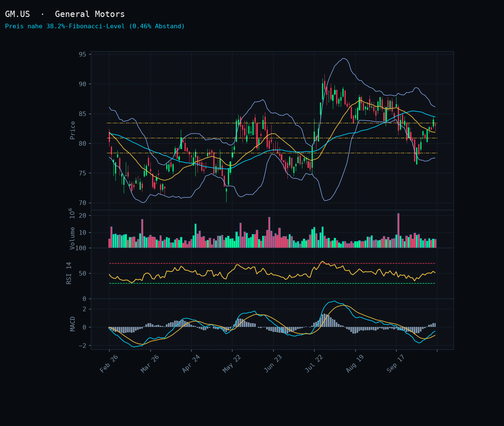Click the "MACD" axis label
The width and height of the screenshot is (504, 426).
(73, 324)
